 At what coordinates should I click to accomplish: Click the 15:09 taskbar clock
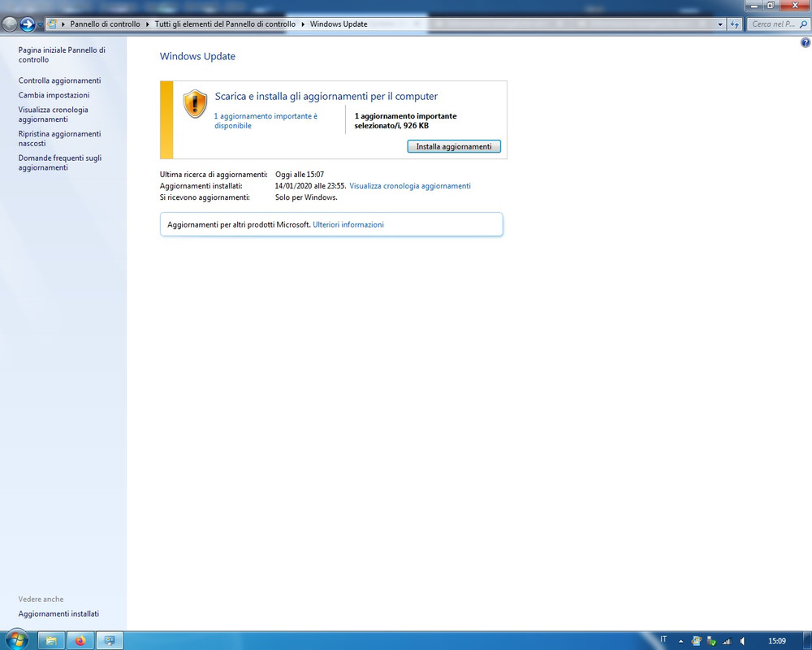click(x=777, y=641)
